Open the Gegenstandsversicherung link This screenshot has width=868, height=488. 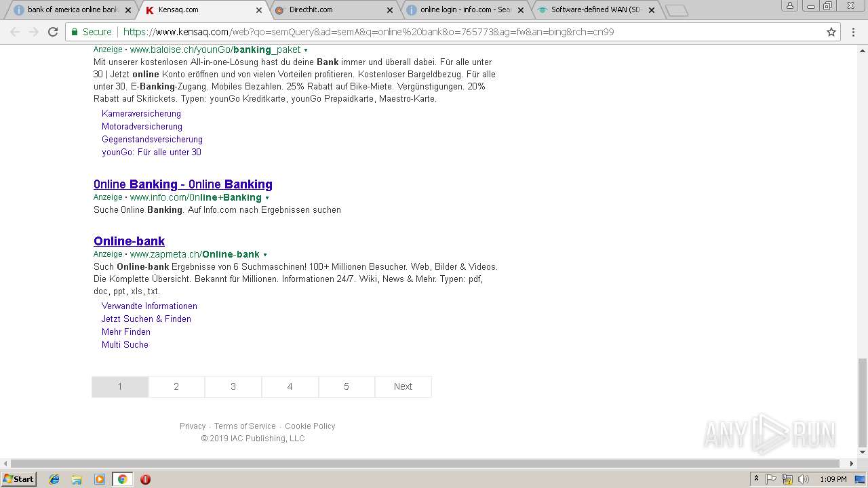click(152, 139)
